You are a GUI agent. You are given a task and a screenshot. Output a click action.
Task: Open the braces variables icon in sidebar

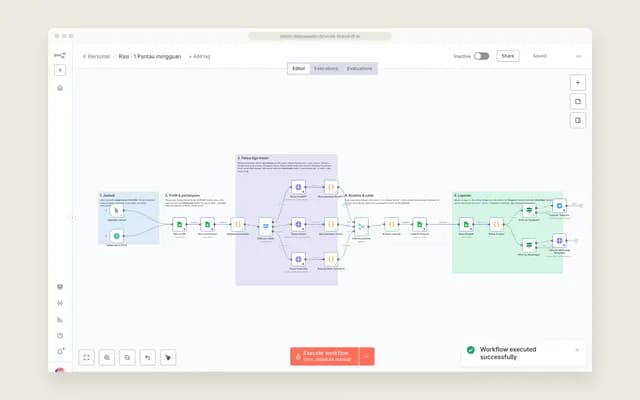click(x=60, y=303)
